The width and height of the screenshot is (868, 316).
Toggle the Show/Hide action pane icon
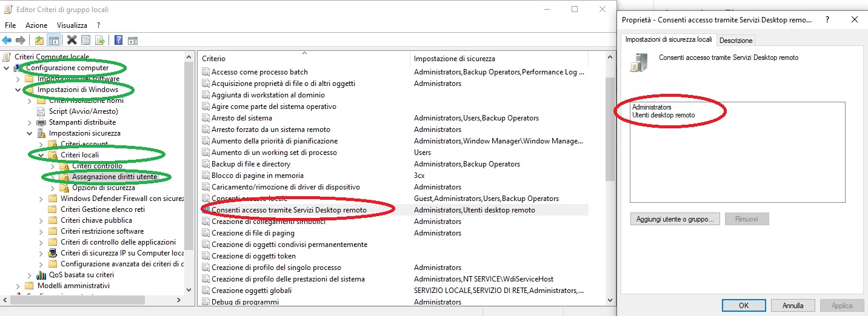133,41
